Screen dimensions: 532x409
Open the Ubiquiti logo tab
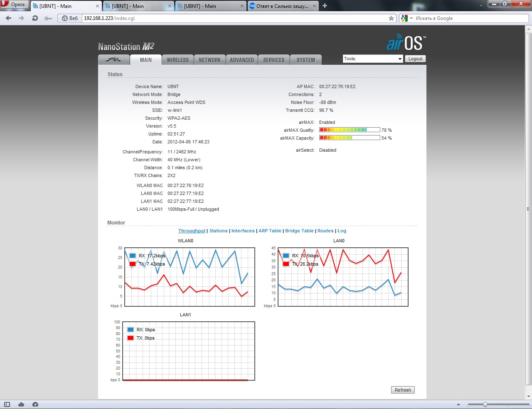pos(113,60)
